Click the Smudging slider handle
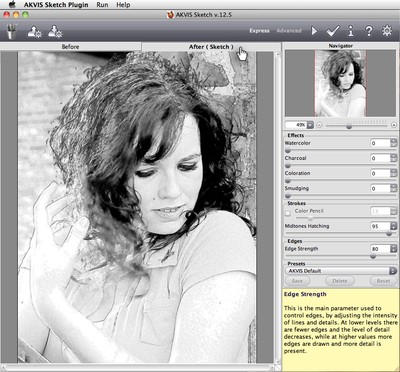Image resolution: width=400 pixels, height=372 pixels. pos(288,196)
